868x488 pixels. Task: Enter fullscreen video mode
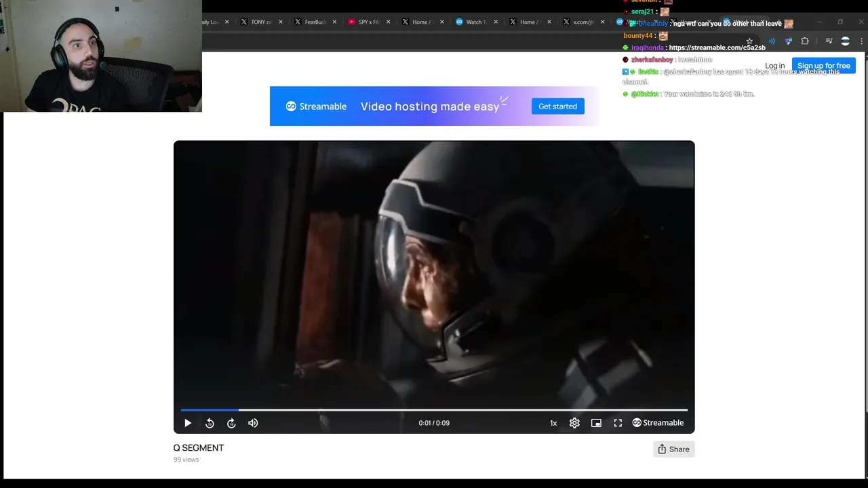[618, 423]
